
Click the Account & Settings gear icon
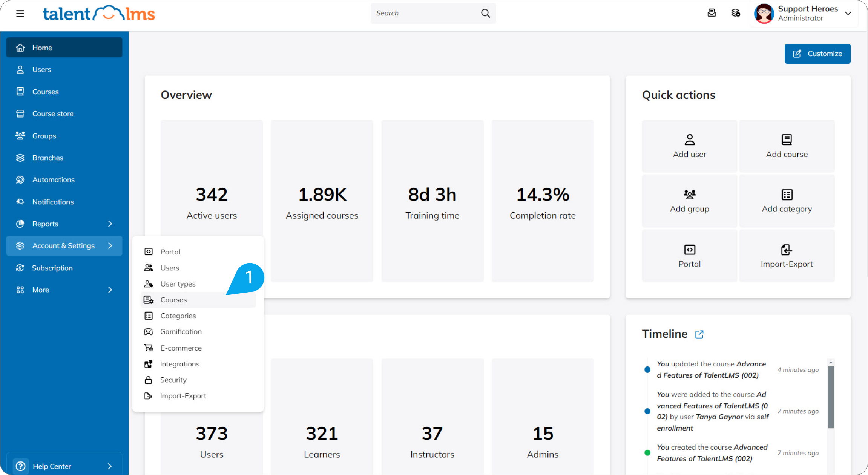(x=20, y=246)
